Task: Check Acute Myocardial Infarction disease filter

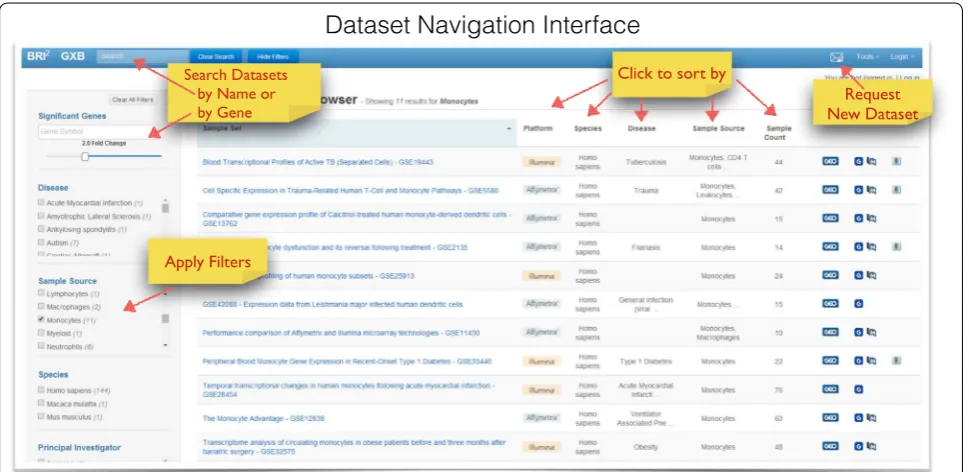Action: (41, 203)
